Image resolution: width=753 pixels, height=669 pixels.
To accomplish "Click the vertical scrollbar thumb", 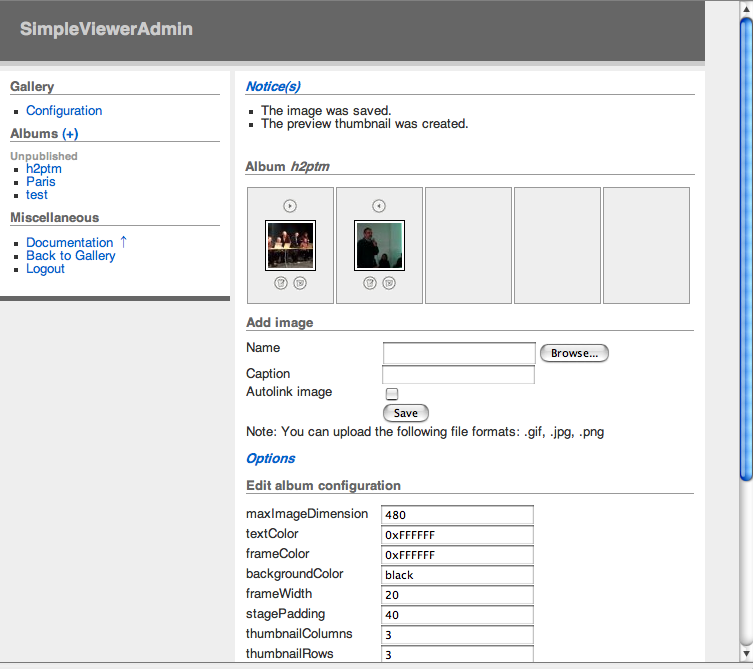I will coord(746,249).
